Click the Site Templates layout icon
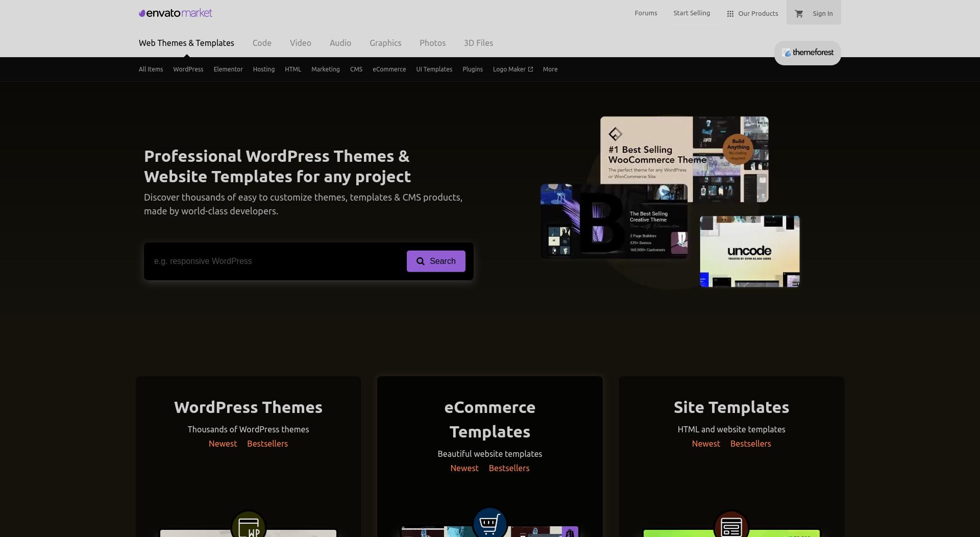This screenshot has width=980, height=537. (x=731, y=526)
